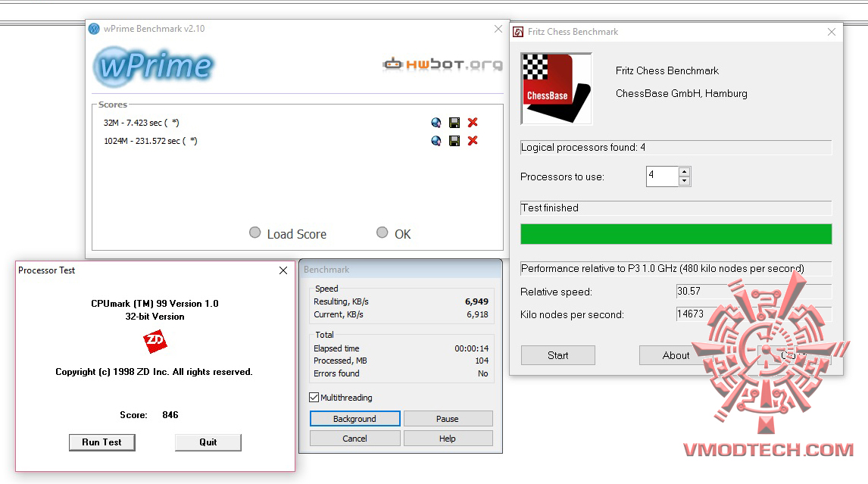Save the 1024M score with floppy icon

pyautogui.click(x=454, y=141)
